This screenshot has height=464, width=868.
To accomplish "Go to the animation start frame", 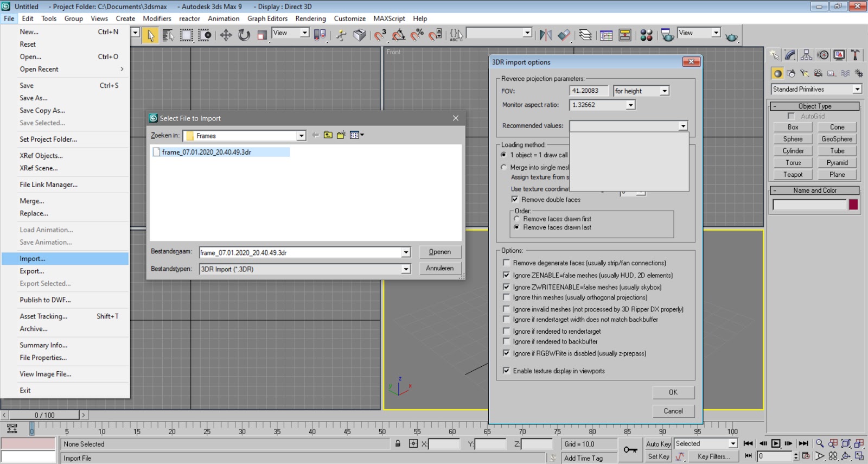I will tap(748, 443).
